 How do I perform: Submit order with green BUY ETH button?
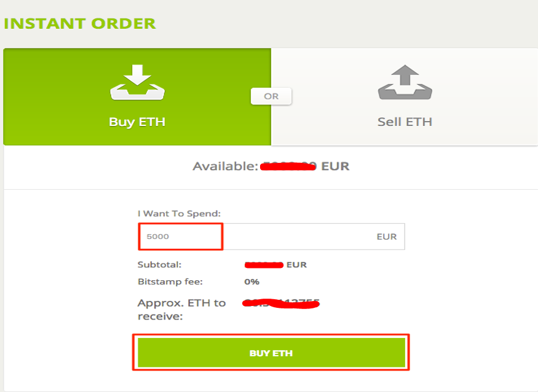pyautogui.click(x=271, y=353)
